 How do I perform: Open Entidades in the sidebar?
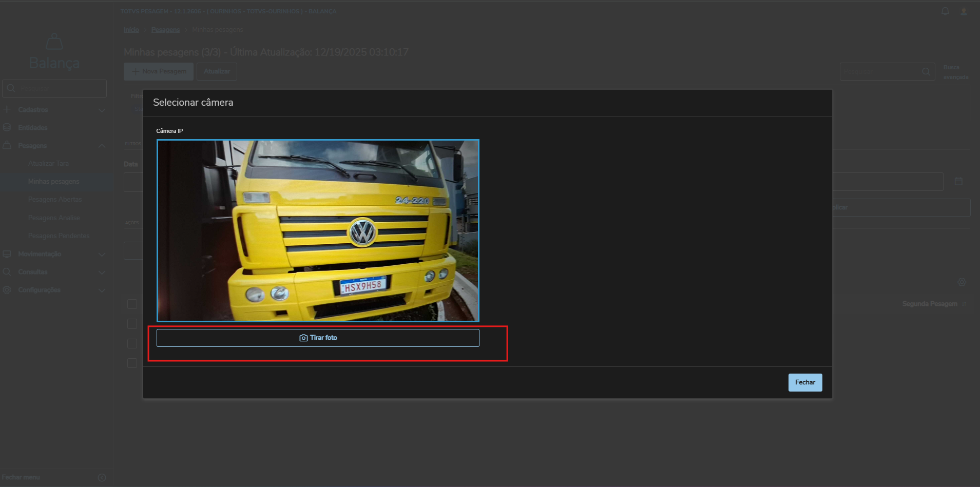pos(32,128)
